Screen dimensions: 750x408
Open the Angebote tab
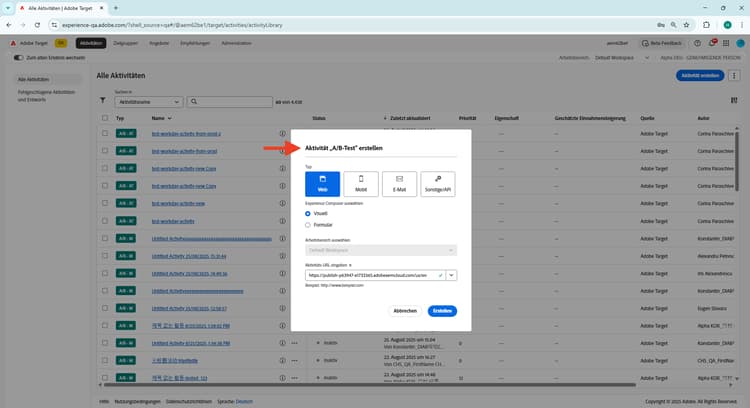[x=159, y=43]
